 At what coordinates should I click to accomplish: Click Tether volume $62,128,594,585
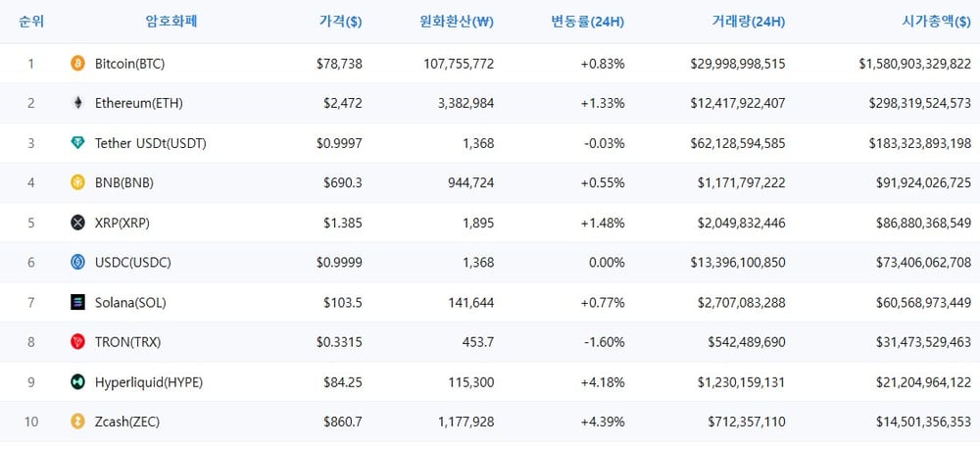pyautogui.click(x=738, y=143)
